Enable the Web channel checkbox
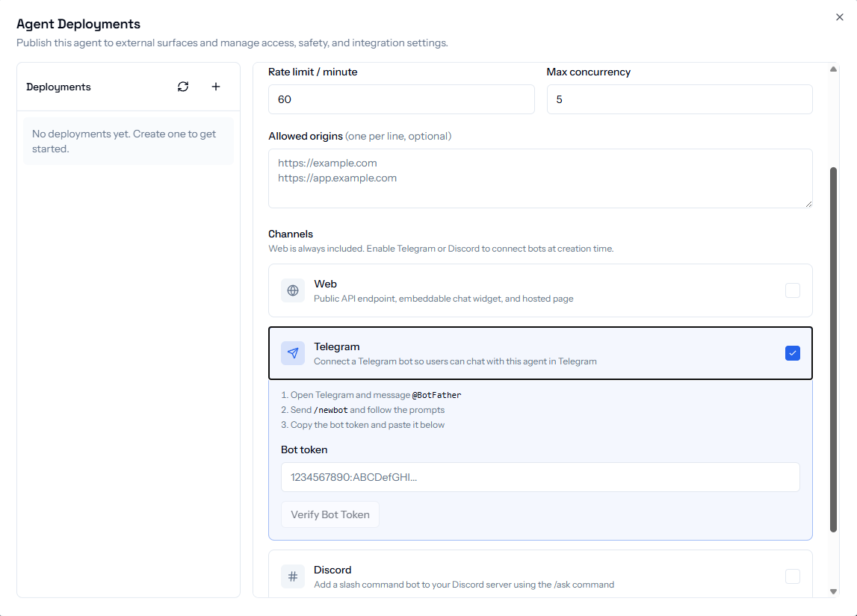 pos(792,290)
